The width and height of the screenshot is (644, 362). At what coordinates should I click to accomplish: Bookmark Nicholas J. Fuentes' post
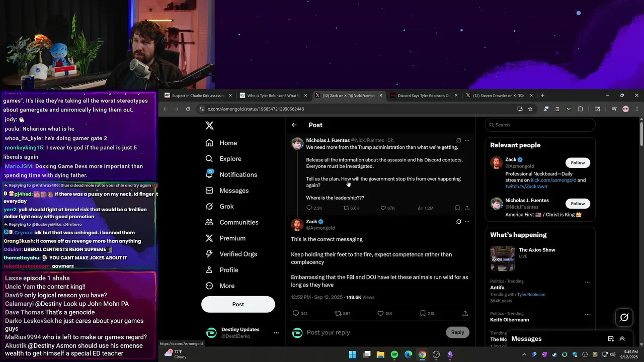[457, 208]
